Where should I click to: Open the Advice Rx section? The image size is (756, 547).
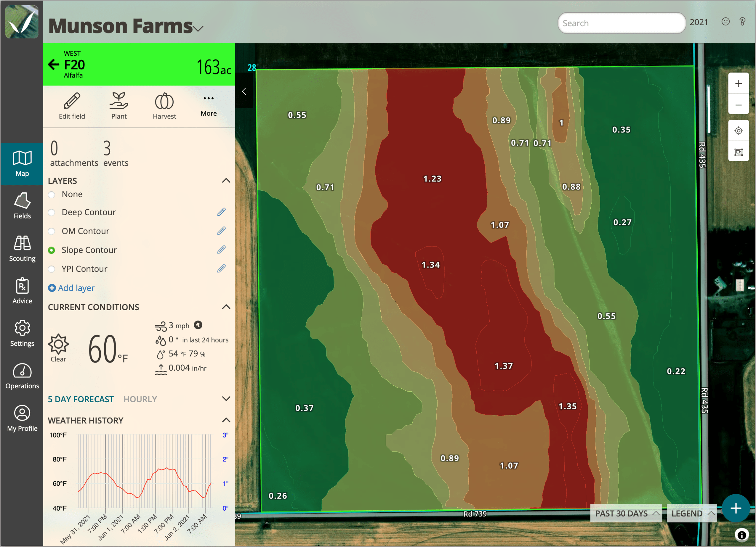pos(22,291)
